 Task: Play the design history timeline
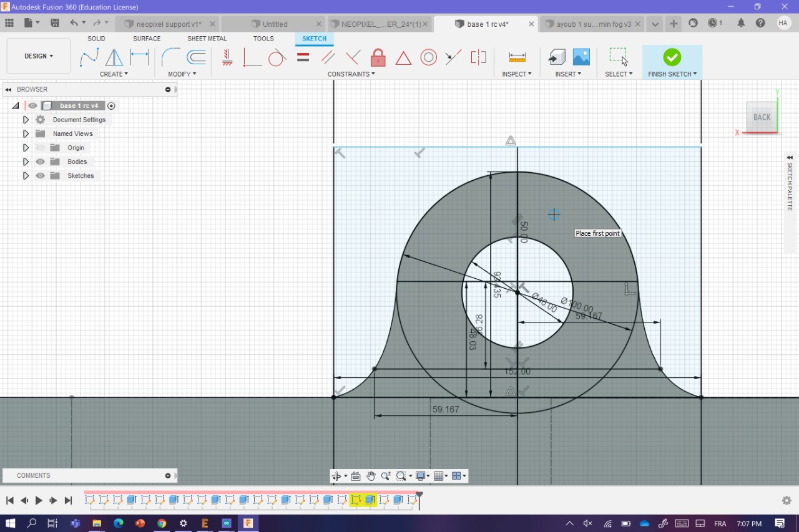(39, 500)
